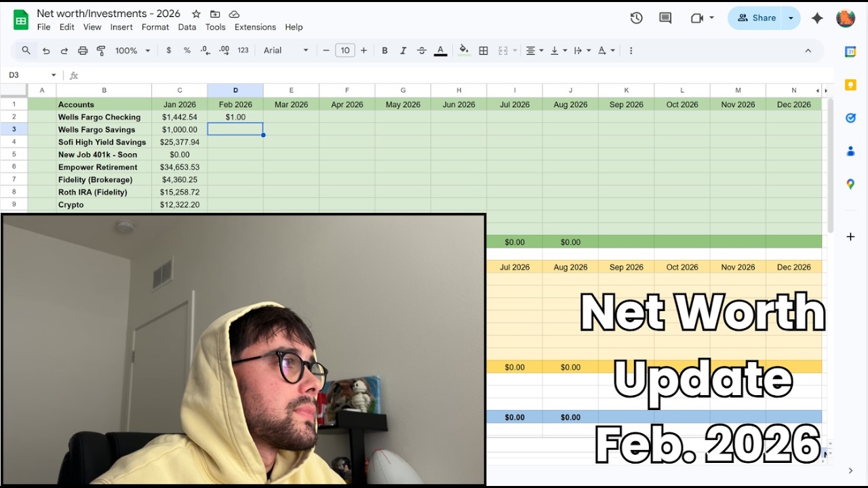Viewport: 868px width, 488px height.
Task: Open vertical align dropdown
Action: pyautogui.click(x=557, y=50)
